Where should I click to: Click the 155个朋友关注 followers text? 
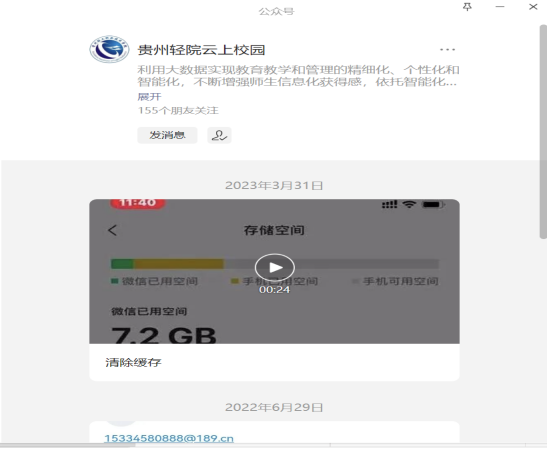coord(178,111)
